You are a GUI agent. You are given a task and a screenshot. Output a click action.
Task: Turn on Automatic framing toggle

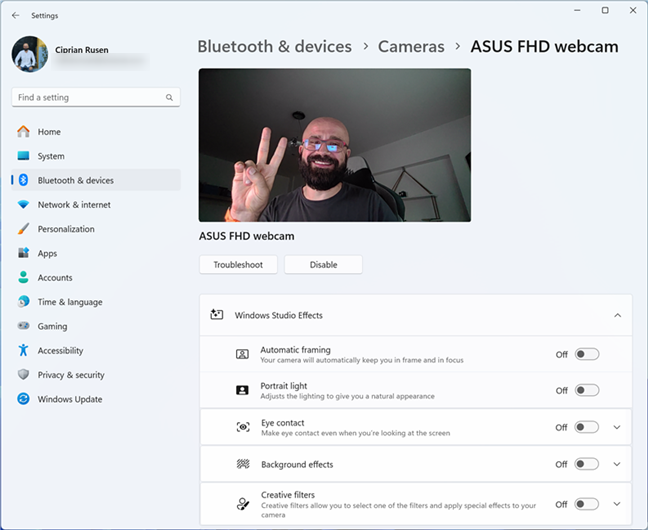point(586,354)
